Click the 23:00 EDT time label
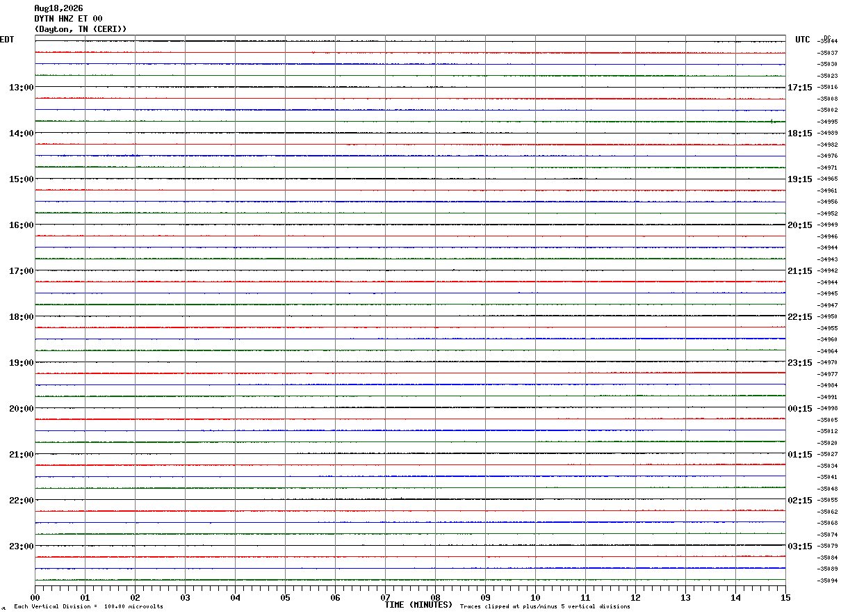Viewport: 841px width, 616px height. 22,546
